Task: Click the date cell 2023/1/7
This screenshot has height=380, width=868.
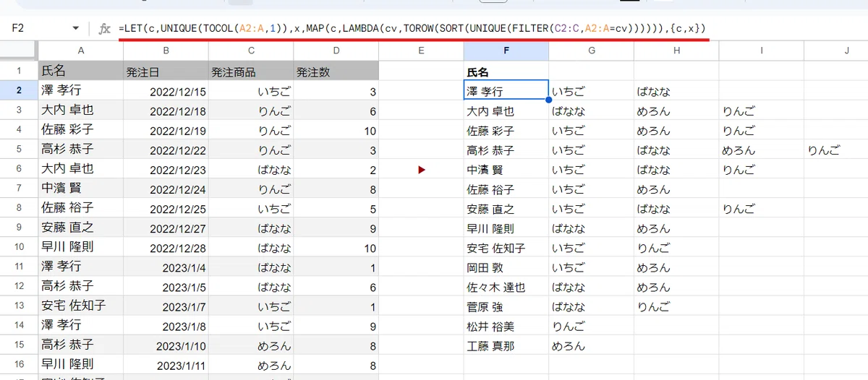Action: point(166,305)
